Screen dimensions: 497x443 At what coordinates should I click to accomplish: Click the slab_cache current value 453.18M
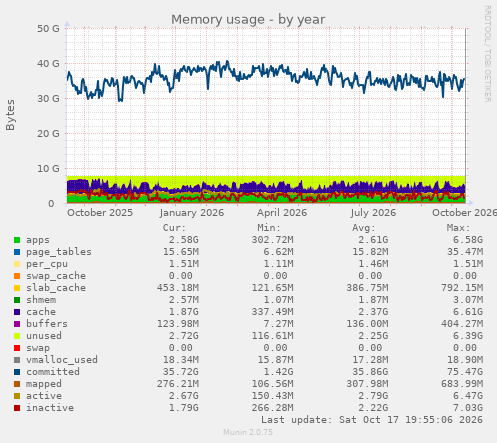178,288
